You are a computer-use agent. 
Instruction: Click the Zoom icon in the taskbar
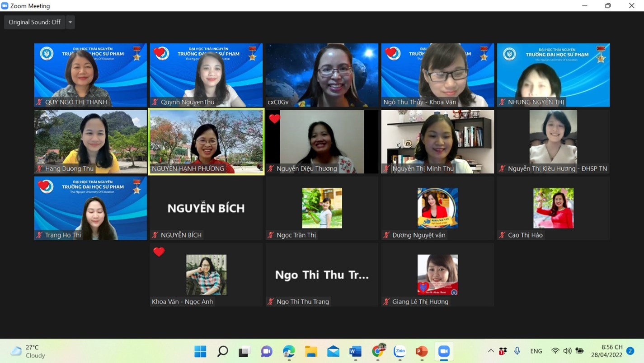click(444, 351)
